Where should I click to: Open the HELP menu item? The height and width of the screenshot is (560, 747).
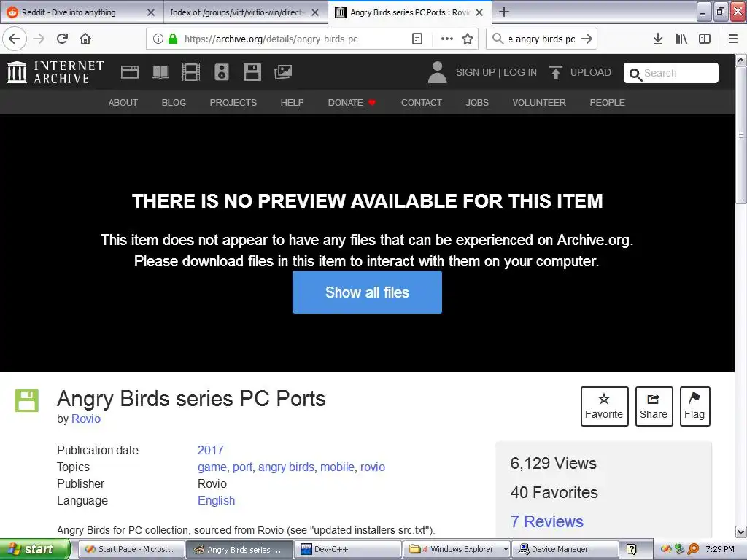pos(292,102)
